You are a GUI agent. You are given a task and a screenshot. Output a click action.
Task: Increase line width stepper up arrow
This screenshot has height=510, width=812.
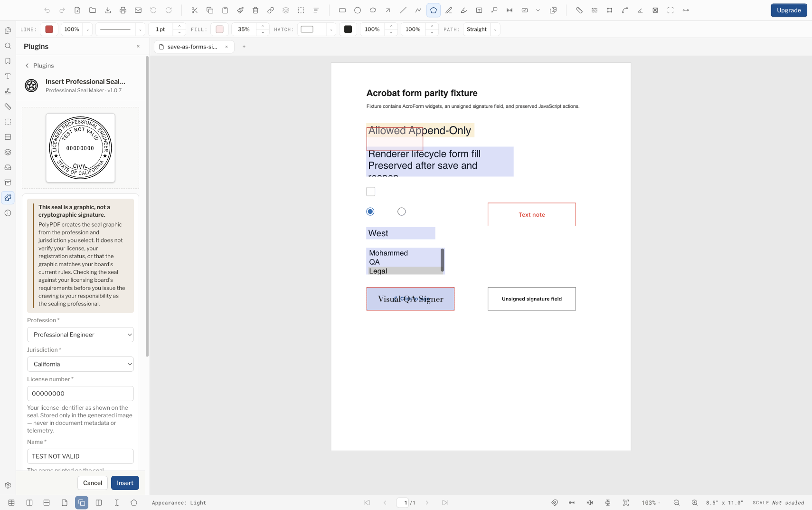(x=179, y=26)
